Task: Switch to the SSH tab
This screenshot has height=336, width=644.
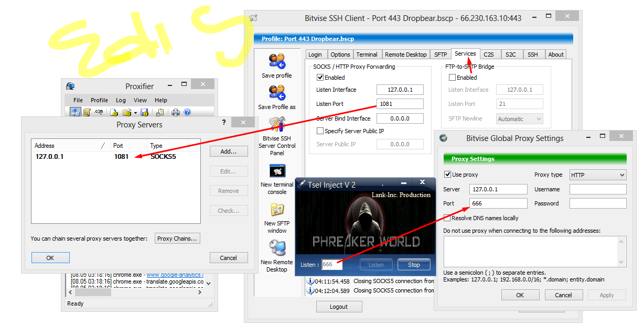Action: pyautogui.click(x=533, y=55)
